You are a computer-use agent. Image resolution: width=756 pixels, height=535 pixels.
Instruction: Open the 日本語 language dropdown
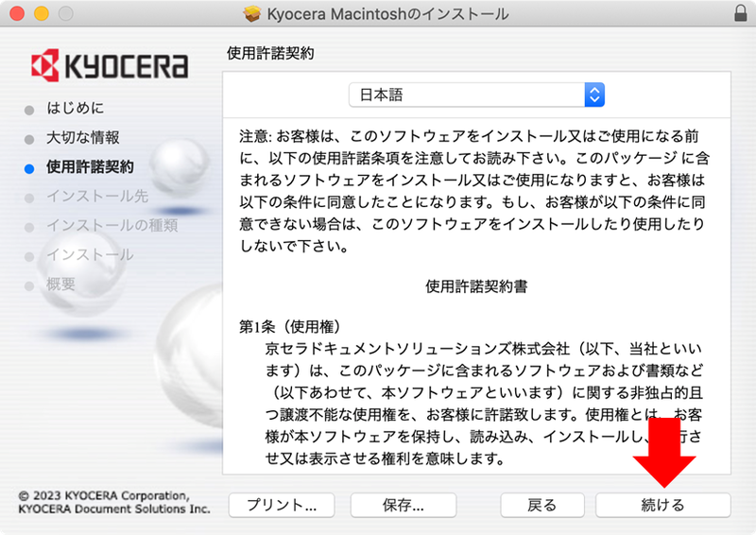[x=476, y=95]
